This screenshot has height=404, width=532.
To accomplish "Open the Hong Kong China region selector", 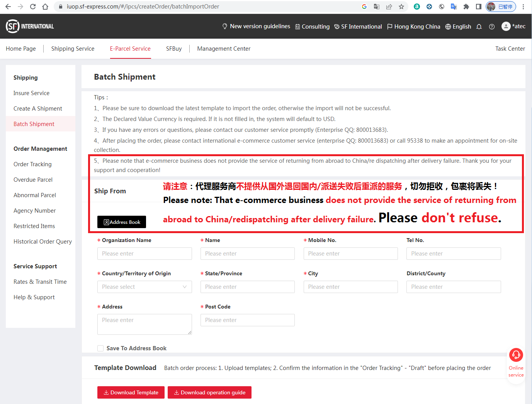I will pyautogui.click(x=413, y=27).
